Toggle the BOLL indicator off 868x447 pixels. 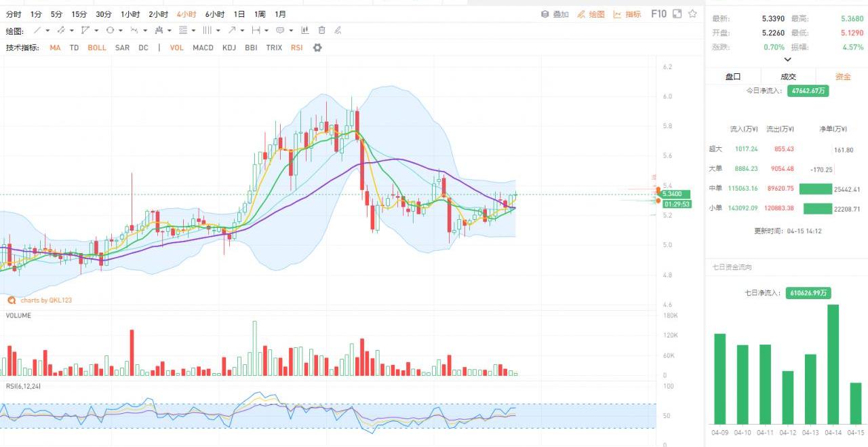coord(97,47)
